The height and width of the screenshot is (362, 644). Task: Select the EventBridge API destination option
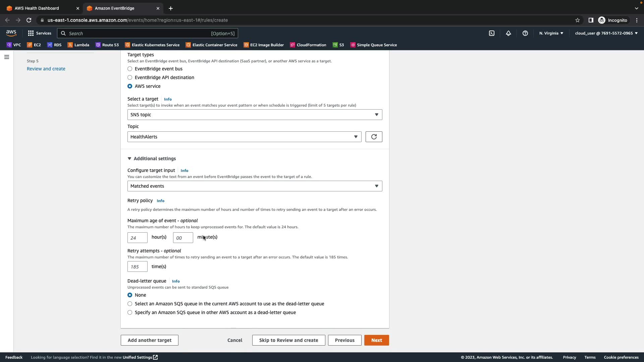(x=130, y=77)
